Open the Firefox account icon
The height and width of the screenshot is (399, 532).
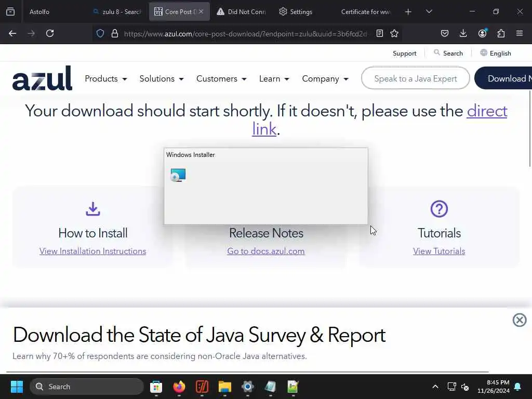click(x=482, y=33)
